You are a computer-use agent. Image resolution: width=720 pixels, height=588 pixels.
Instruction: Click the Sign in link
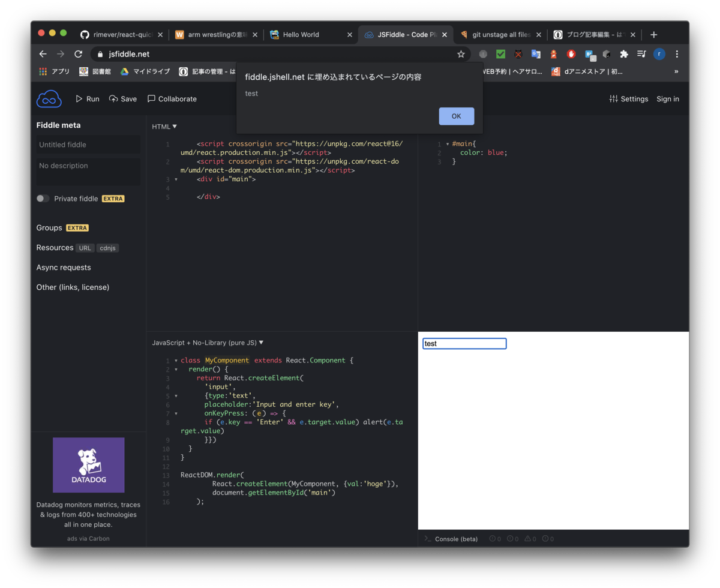click(668, 99)
